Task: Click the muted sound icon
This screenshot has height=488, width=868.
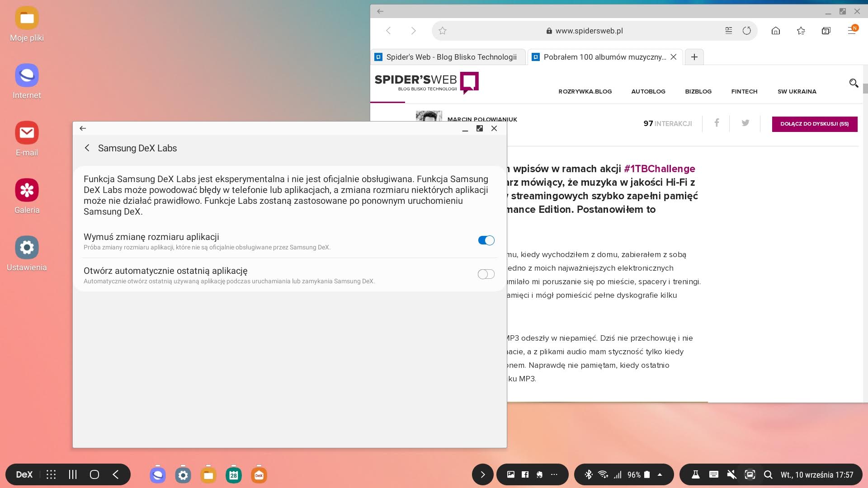Action: pyautogui.click(x=732, y=474)
